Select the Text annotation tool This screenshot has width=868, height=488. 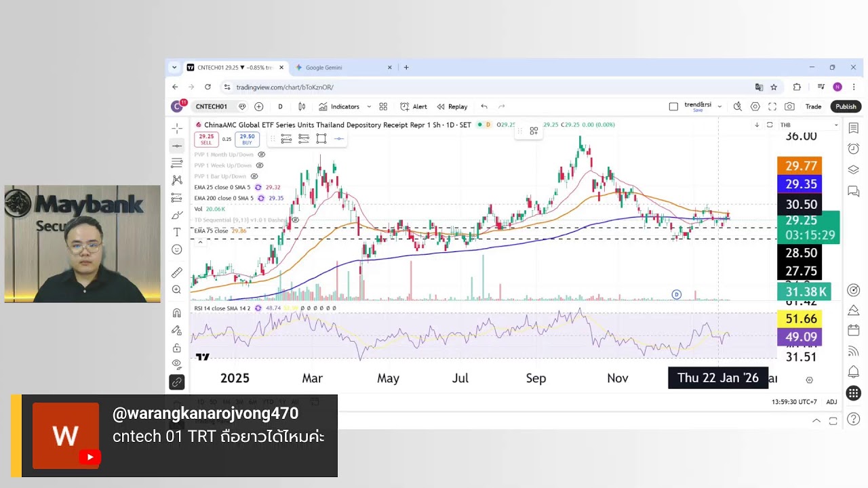tap(177, 232)
